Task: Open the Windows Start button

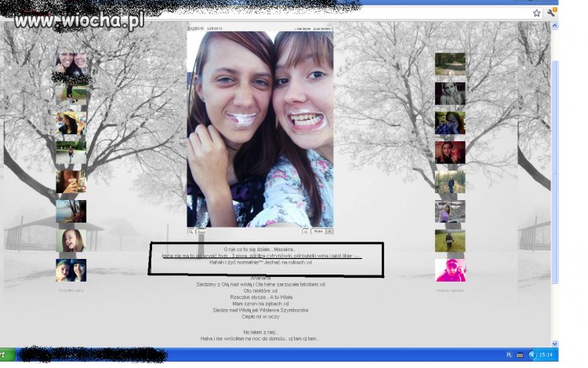Action: coord(8,355)
